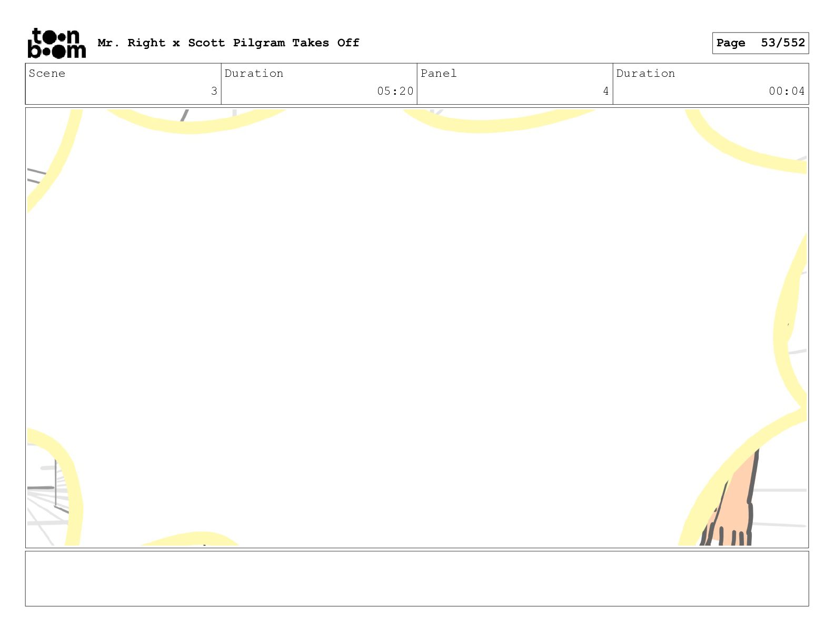Click the Toon Boom logo
This screenshot has height=644, width=834.
(x=56, y=43)
